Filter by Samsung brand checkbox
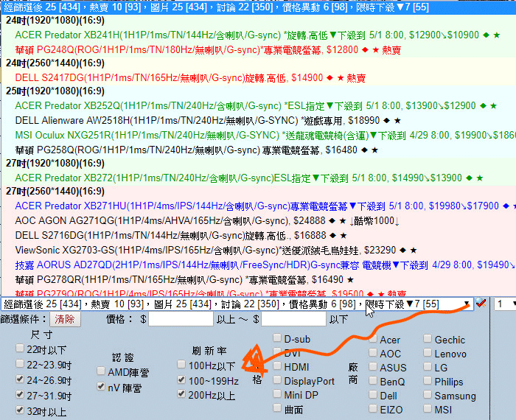516x420 pixels. 428,394
